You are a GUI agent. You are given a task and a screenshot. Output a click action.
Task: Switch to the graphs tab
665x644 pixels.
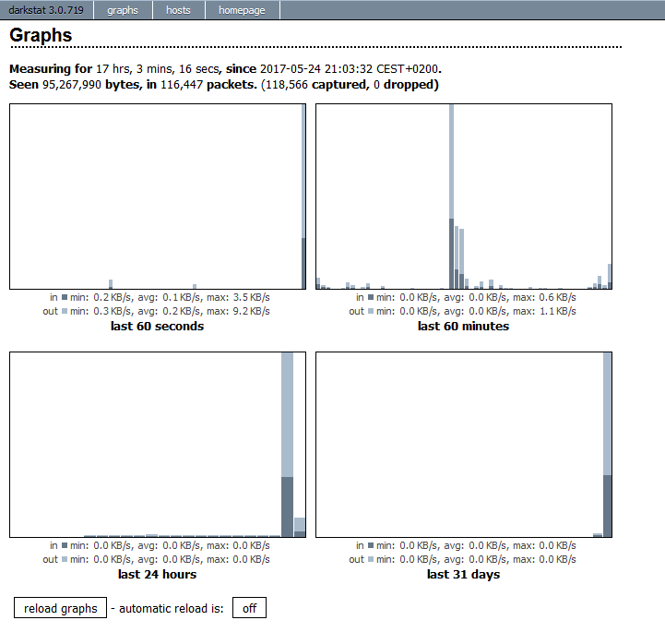[x=123, y=10]
